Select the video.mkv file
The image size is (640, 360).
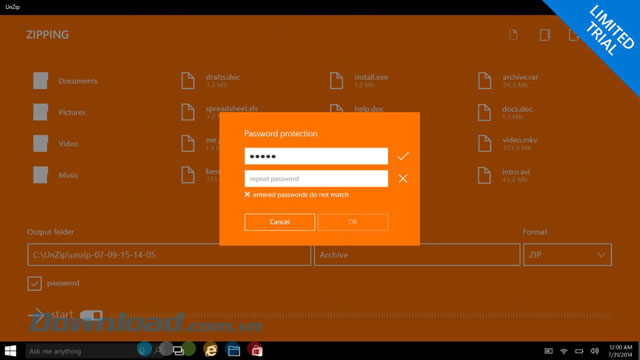click(508, 144)
